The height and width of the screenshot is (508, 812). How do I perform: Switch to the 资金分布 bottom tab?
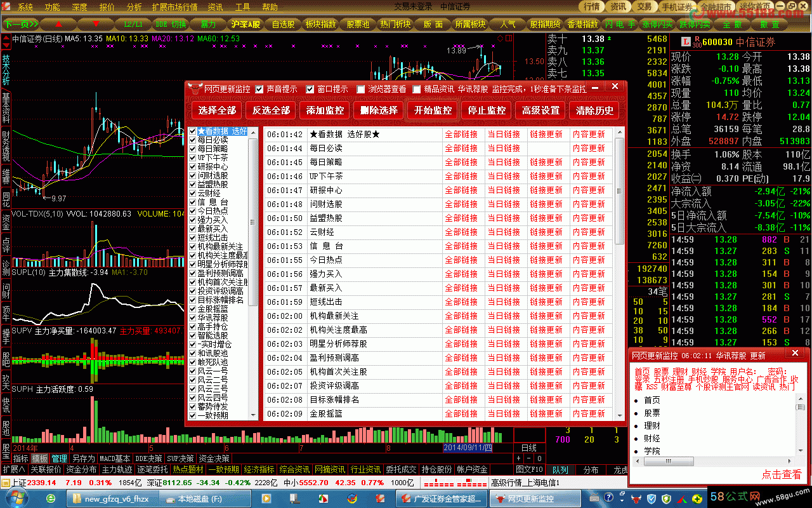pos(81,469)
